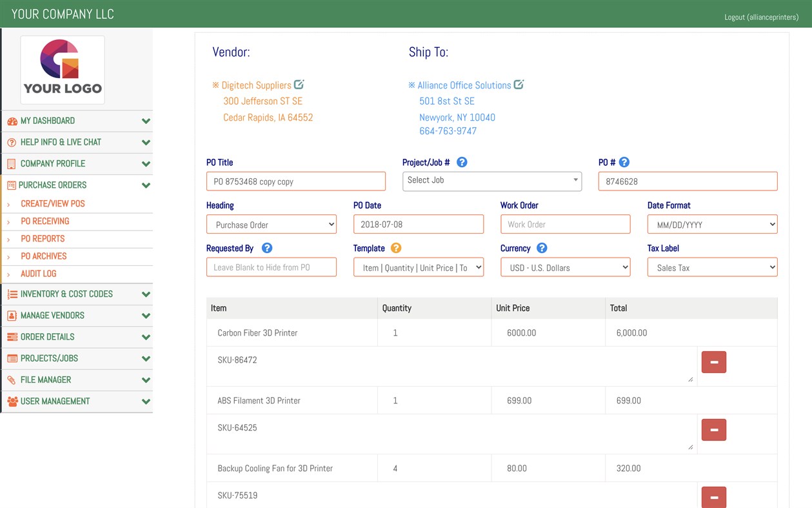
Task: Edit the Alliance Office Solutions ship-to address
Action: (x=519, y=84)
